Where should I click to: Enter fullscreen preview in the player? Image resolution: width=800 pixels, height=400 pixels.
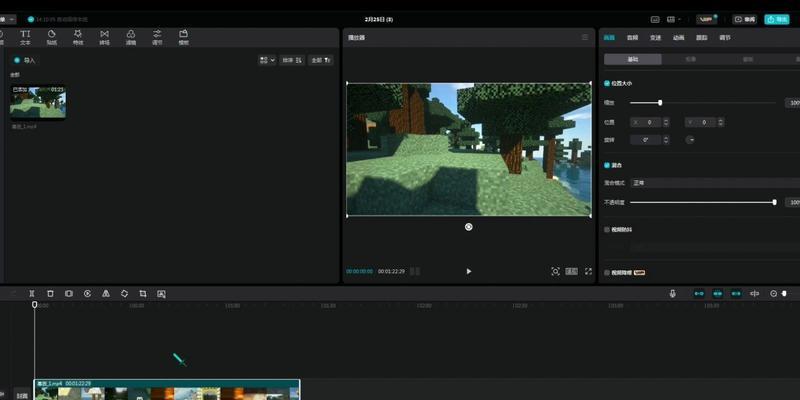pyautogui.click(x=588, y=271)
